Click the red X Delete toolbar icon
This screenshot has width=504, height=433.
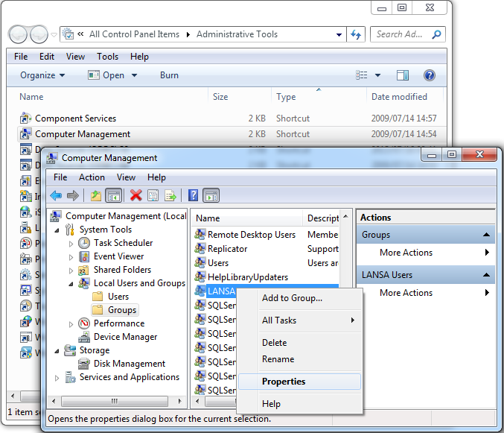click(x=136, y=195)
